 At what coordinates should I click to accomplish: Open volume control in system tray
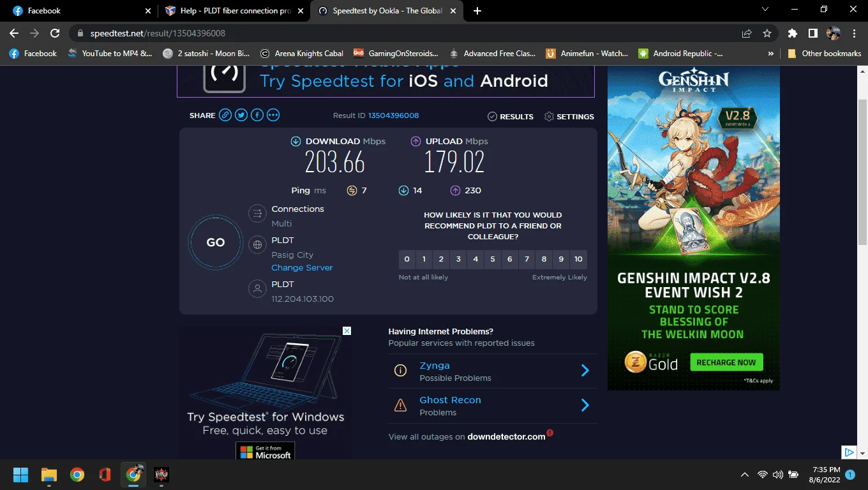pyautogui.click(x=777, y=475)
